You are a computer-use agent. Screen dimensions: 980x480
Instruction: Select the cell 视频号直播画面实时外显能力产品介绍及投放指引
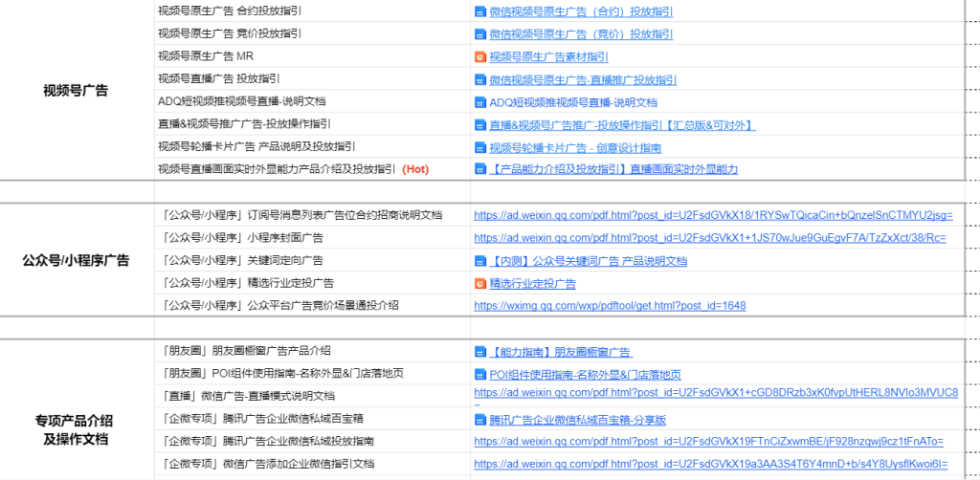(313, 169)
